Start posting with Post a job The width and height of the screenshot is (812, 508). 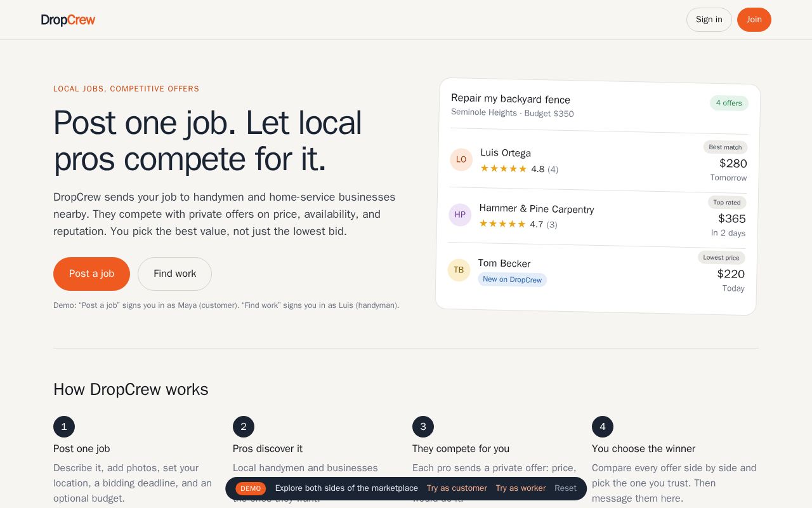tap(91, 274)
